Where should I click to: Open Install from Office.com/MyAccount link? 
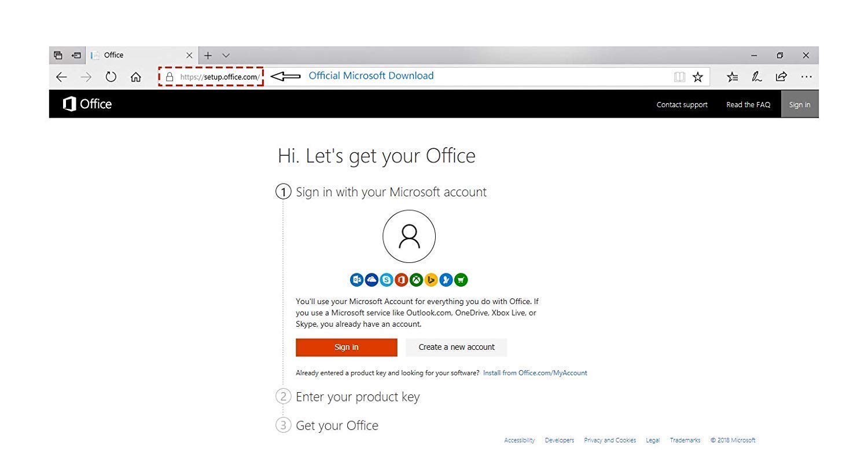[x=535, y=373]
